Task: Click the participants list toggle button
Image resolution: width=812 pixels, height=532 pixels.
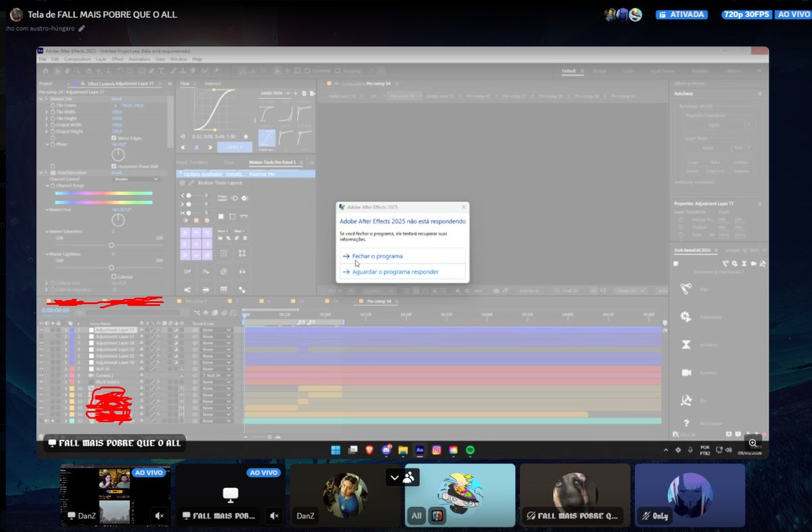Action: [402, 477]
